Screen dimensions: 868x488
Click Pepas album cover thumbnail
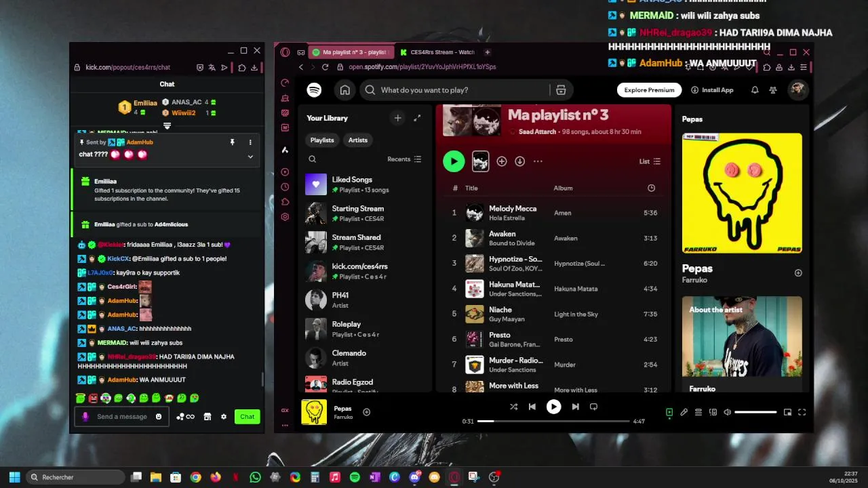314,412
